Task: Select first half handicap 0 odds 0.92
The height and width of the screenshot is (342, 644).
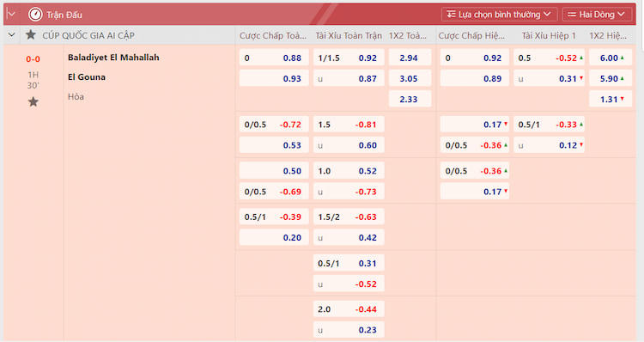Action: click(474, 58)
